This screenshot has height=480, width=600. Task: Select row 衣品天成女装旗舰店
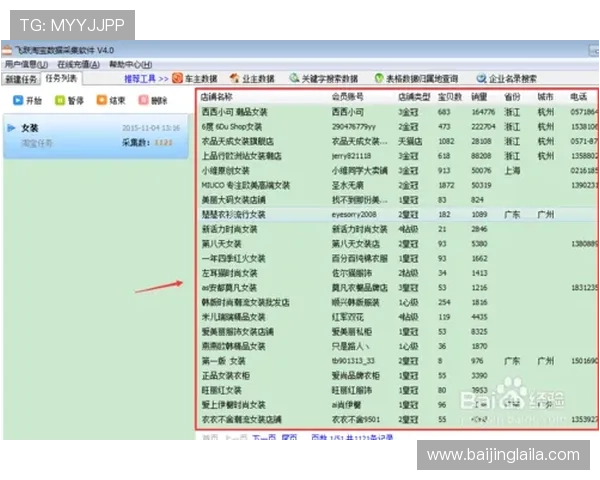pos(397,141)
